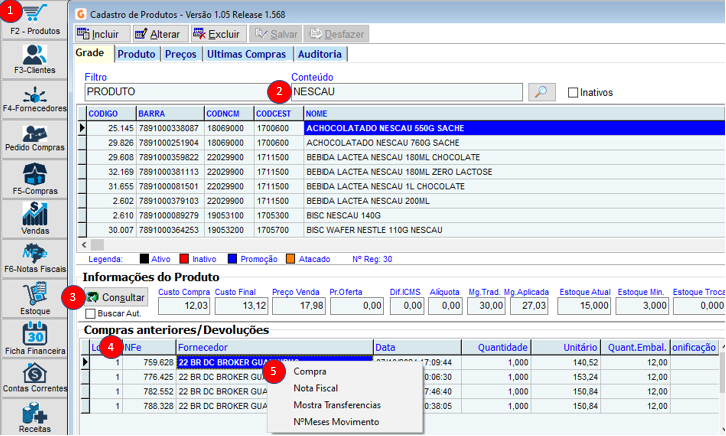Click the CODIGO column header

(112, 113)
